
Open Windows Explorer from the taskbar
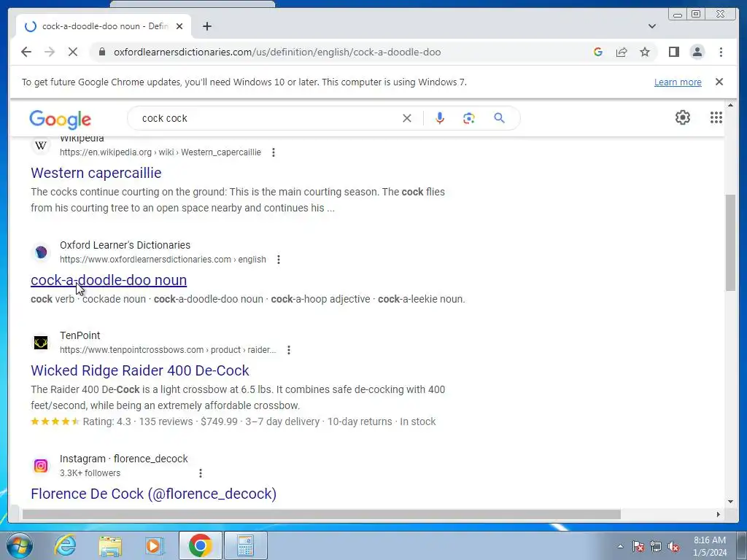[110, 545]
